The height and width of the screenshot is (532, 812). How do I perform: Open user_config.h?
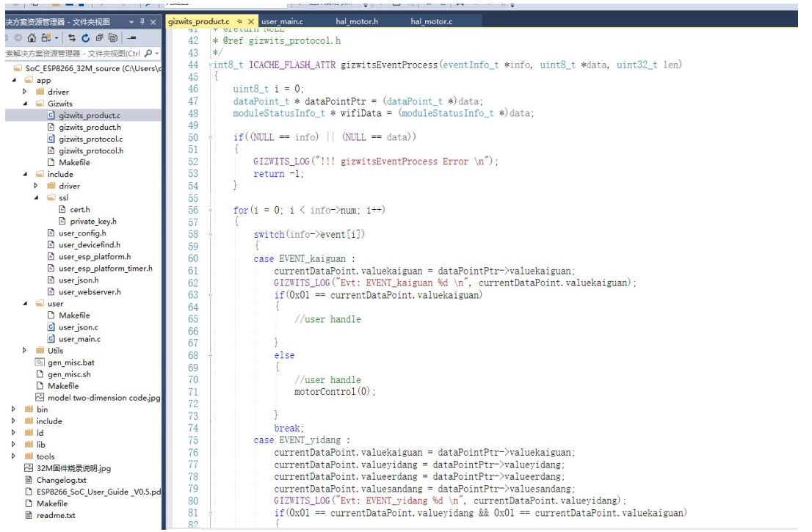[81, 233]
